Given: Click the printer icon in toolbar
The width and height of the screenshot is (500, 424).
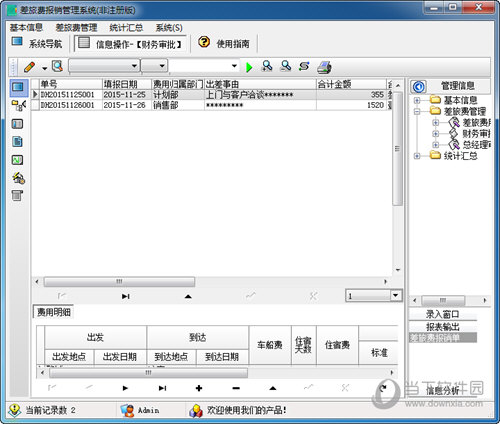Looking at the screenshot, I should point(324,67).
